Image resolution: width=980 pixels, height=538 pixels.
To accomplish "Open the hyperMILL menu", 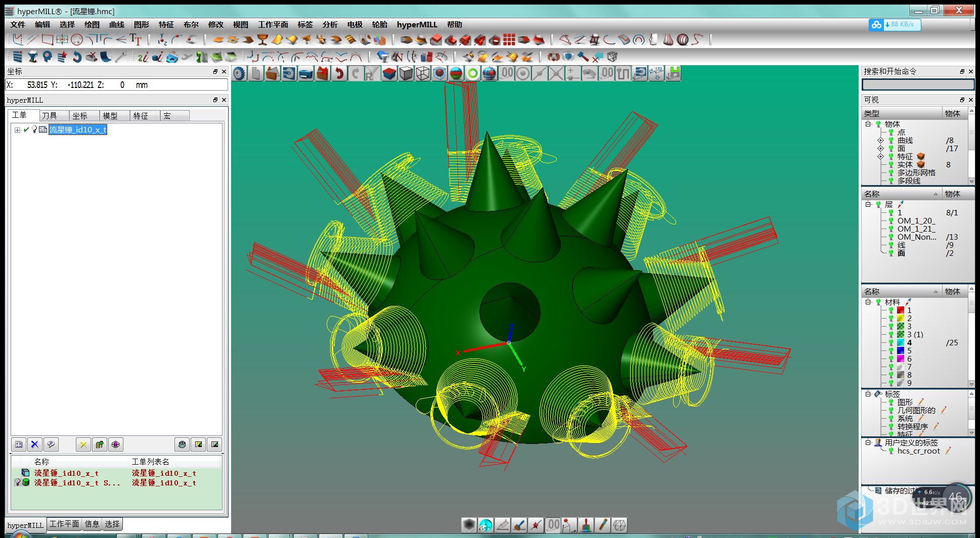I will click(417, 25).
